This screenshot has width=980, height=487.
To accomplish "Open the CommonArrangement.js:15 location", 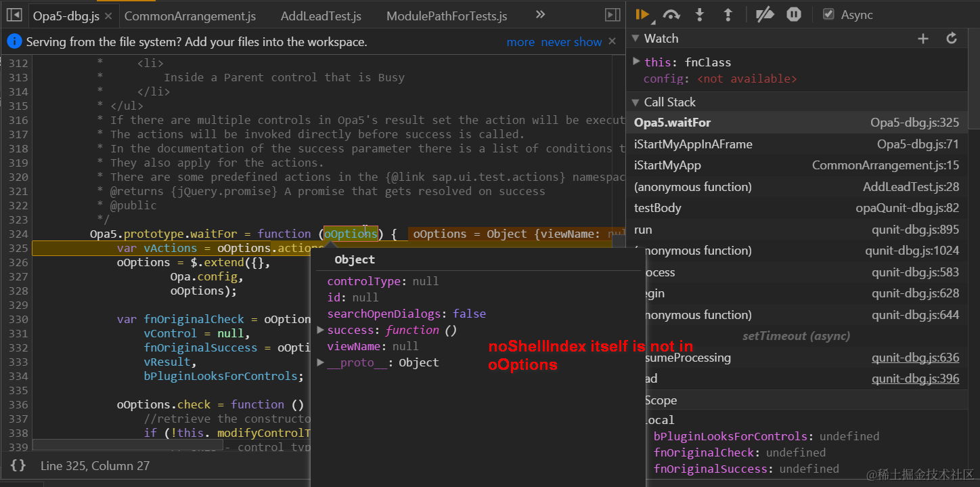I will (886, 165).
